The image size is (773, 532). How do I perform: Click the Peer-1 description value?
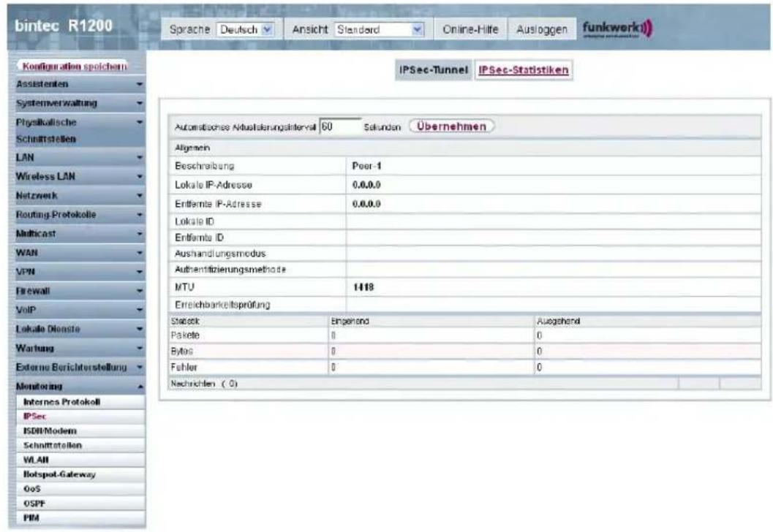coord(367,166)
